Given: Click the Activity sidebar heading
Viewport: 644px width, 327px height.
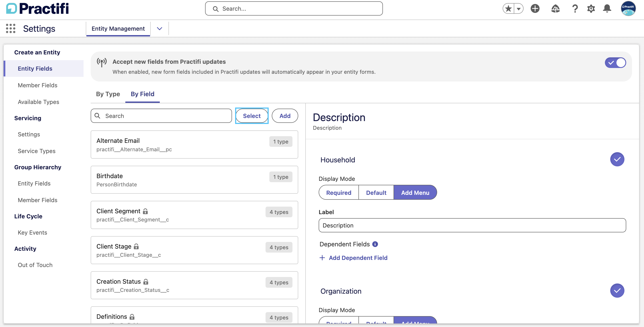Looking at the screenshot, I should coord(25,249).
